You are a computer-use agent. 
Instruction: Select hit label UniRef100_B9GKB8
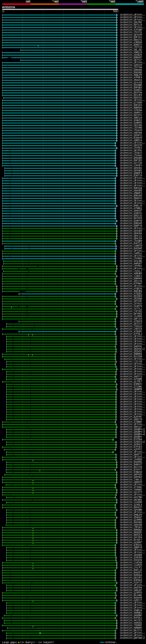[x=131, y=158]
